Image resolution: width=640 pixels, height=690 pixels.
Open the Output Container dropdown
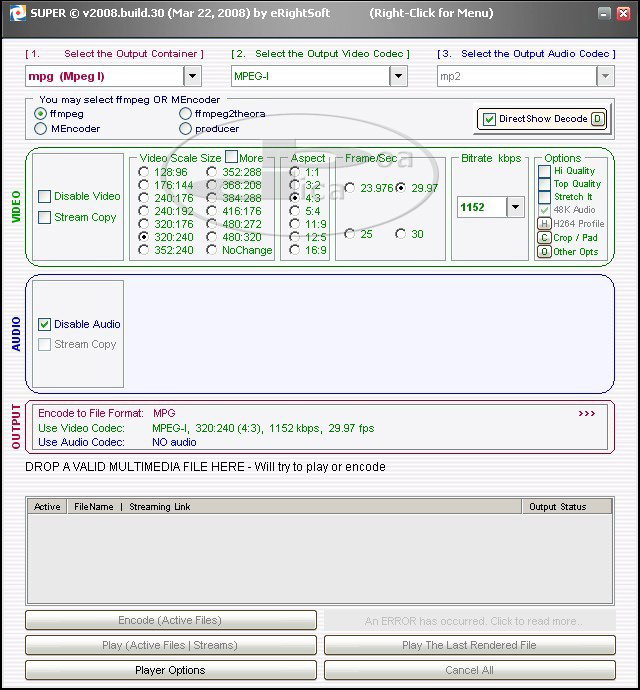click(x=192, y=76)
